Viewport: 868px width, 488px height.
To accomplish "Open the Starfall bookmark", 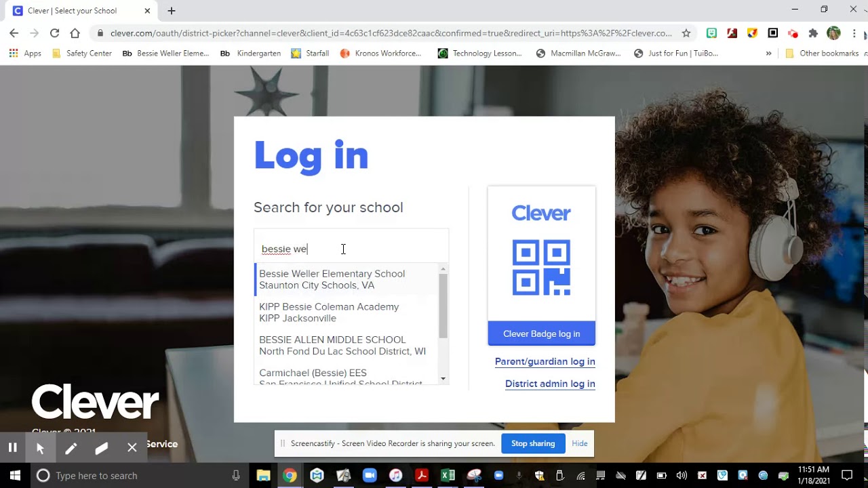I will (310, 53).
